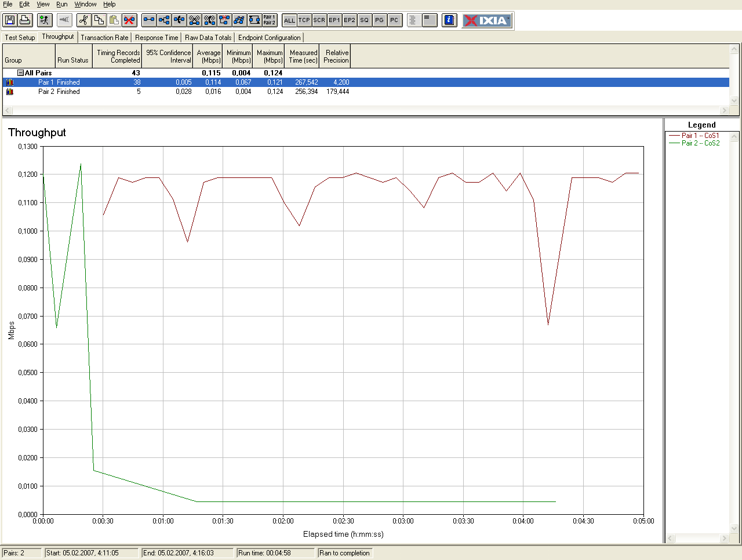Open the Help menu
The image size is (742, 560).
coord(110,4)
